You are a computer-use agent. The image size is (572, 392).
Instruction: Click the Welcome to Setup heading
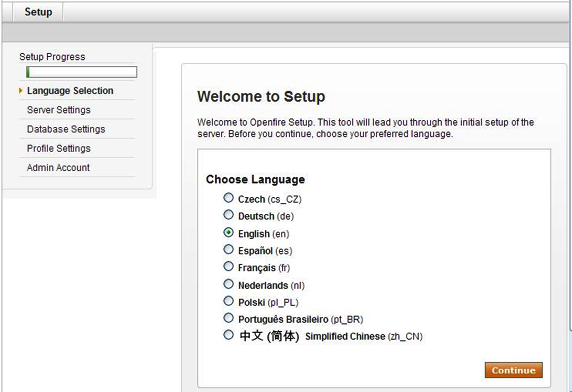point(261,97)
